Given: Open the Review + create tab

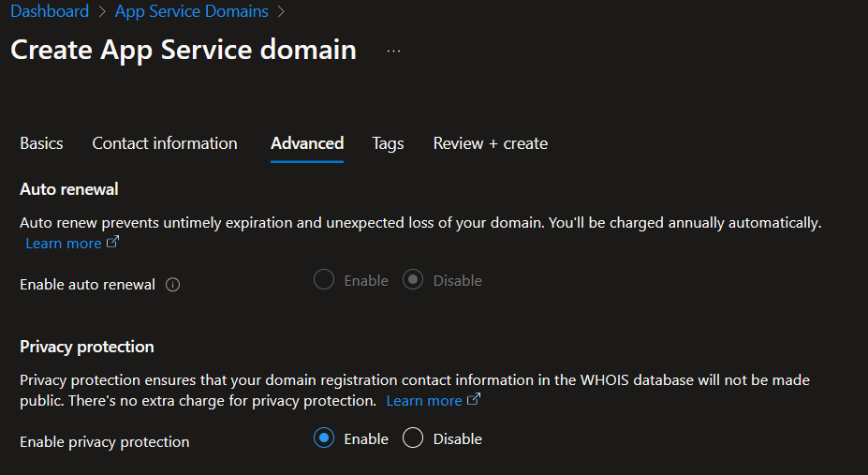Looking at the screenshot, I should point(490,143).
